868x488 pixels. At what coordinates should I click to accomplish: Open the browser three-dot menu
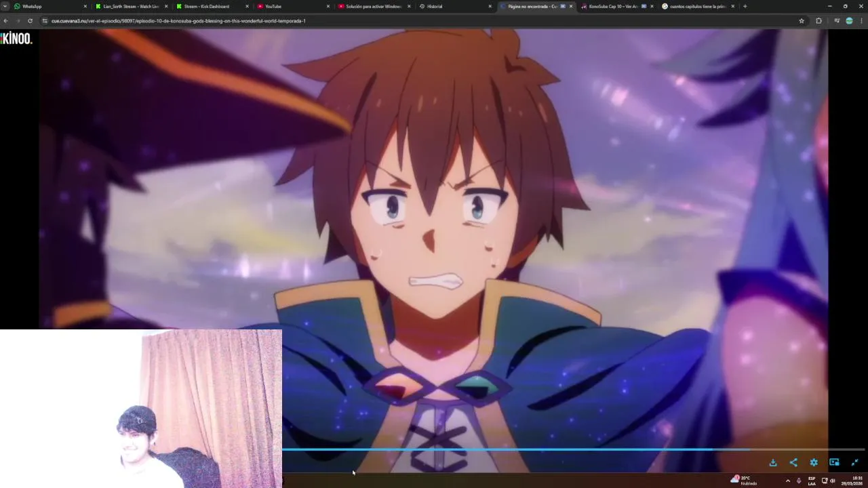coord(862,20)
